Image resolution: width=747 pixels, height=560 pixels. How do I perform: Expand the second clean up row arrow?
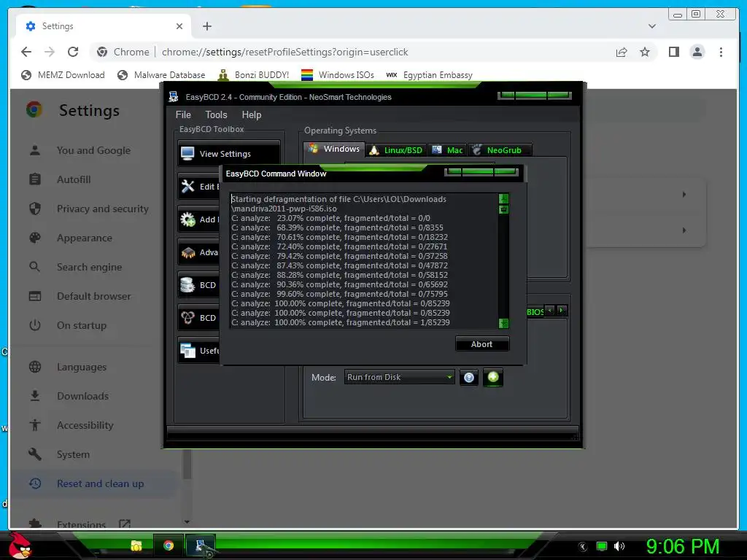click(x=684, y=230)
